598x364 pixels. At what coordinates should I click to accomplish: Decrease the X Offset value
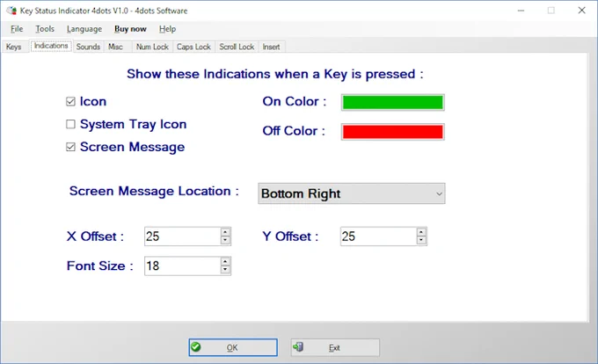pyautogui.click(x=225, y=240)
